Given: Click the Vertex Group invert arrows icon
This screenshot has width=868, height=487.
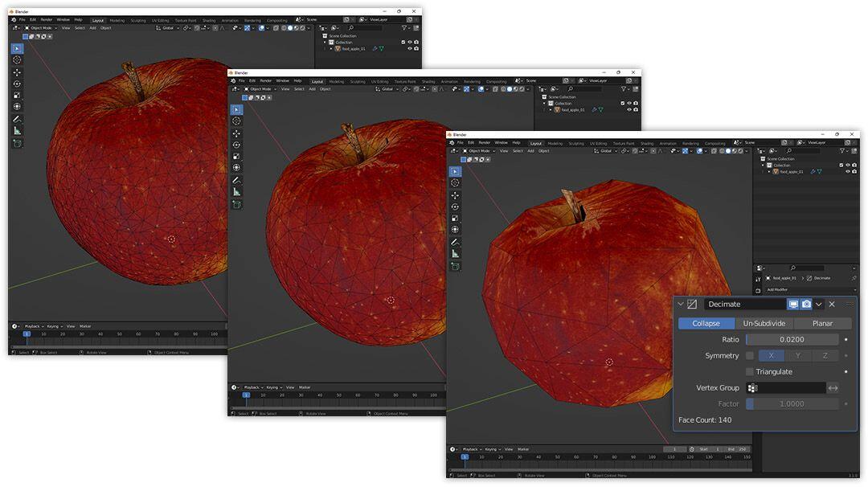Looking at the screenshot, I should tap(833, 388).
